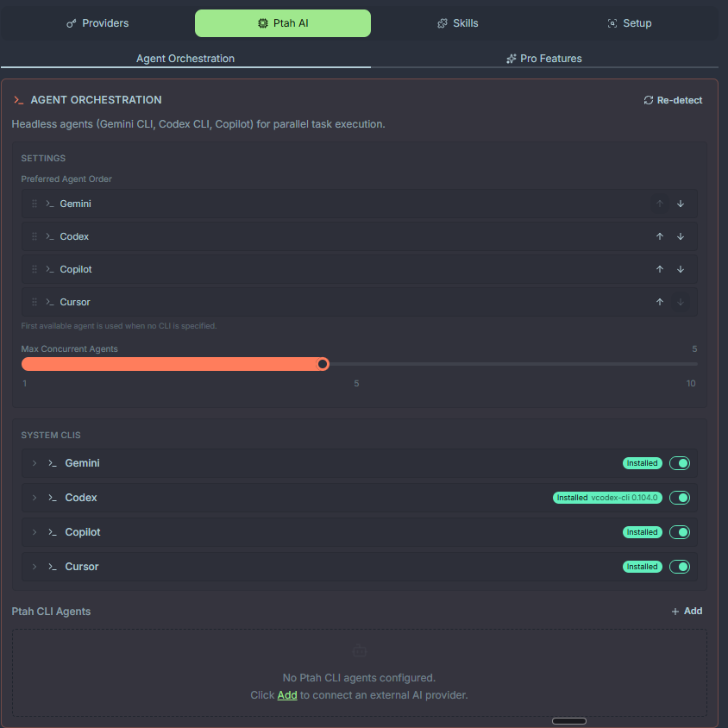Expand the Codex CLI details
728x728 pixels.
tap(35, 497)
